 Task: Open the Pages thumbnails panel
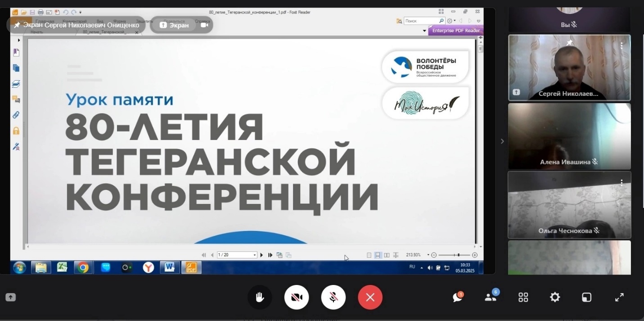(16, 68)
